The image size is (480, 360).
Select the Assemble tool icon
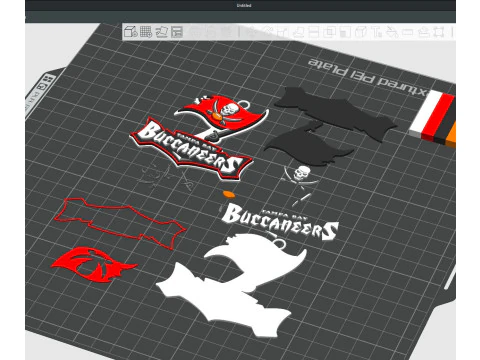point(423,32)
